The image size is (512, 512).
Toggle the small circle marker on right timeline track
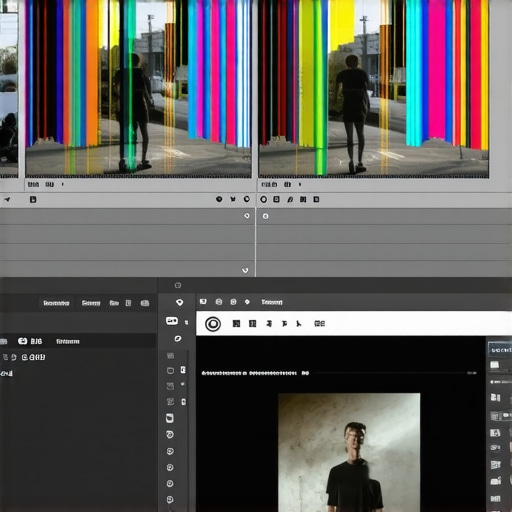pos(265,216)
